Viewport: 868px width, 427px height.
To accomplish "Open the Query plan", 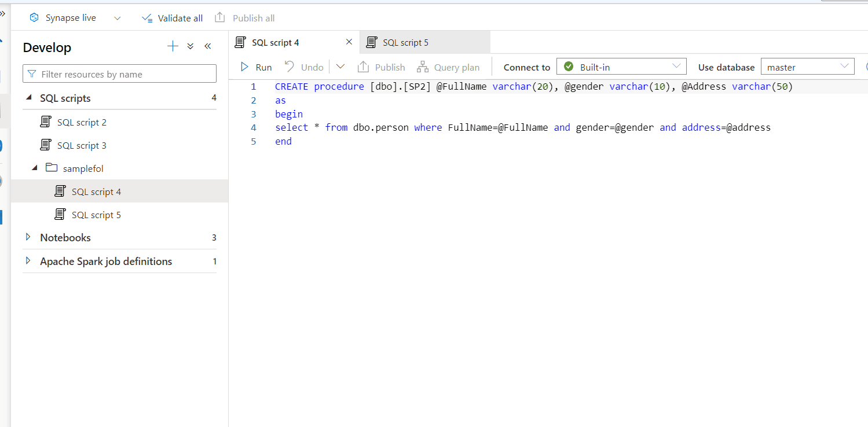I will (448, 67).
